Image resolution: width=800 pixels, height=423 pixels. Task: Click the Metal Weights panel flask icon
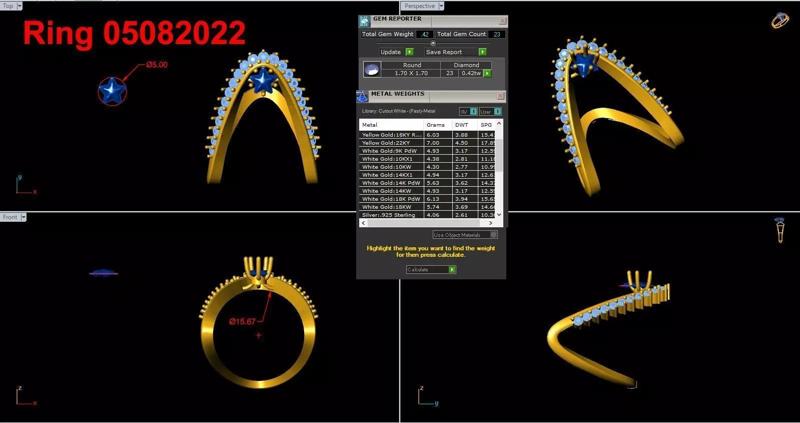point(362,96)
